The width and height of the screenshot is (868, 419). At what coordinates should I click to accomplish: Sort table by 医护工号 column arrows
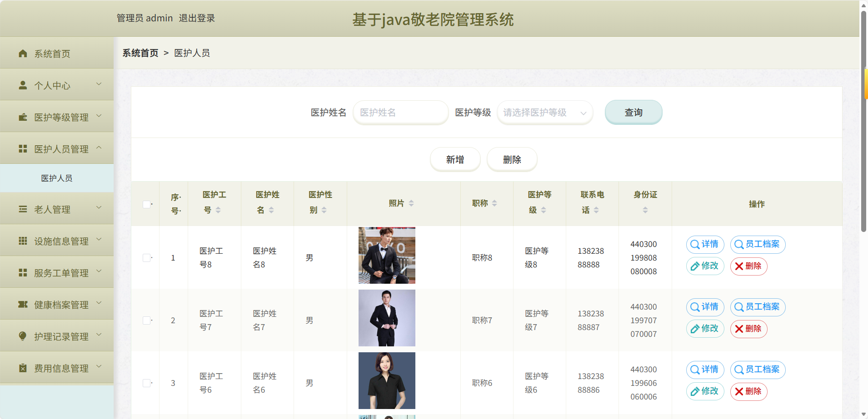coord(218,210)
